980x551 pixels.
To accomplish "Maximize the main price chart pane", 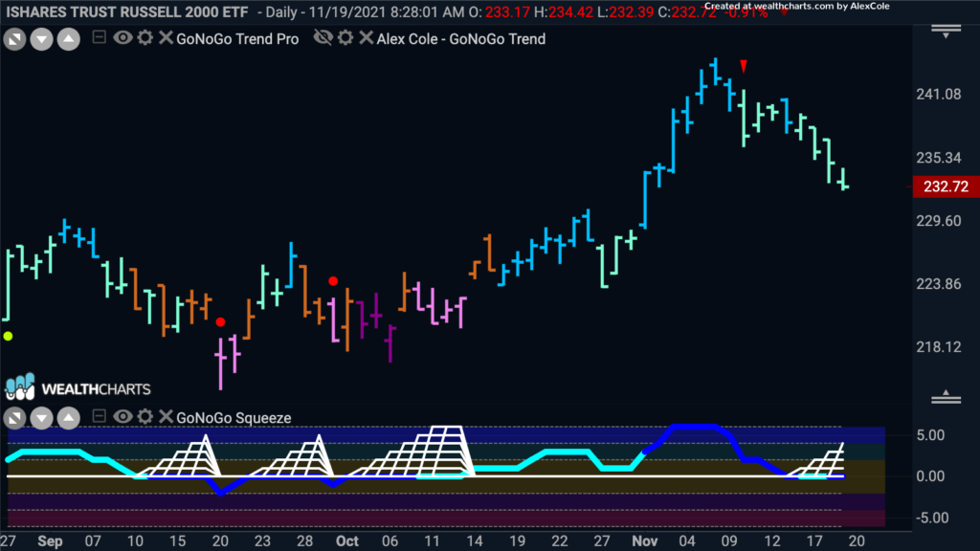I will click(15, 39).
